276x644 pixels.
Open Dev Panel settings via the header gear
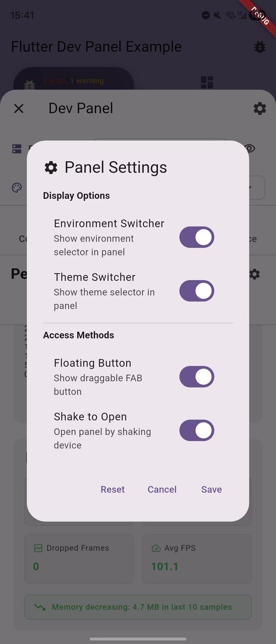(260, 109)
